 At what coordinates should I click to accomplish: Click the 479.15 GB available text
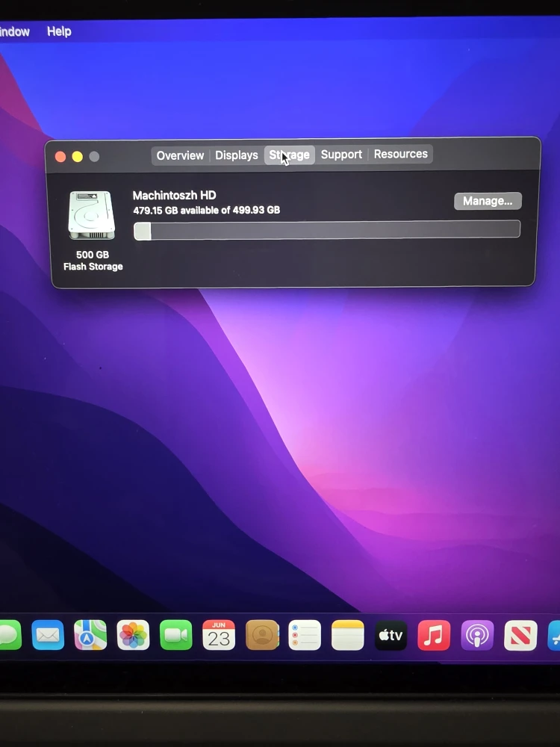[x=206, y=210]
